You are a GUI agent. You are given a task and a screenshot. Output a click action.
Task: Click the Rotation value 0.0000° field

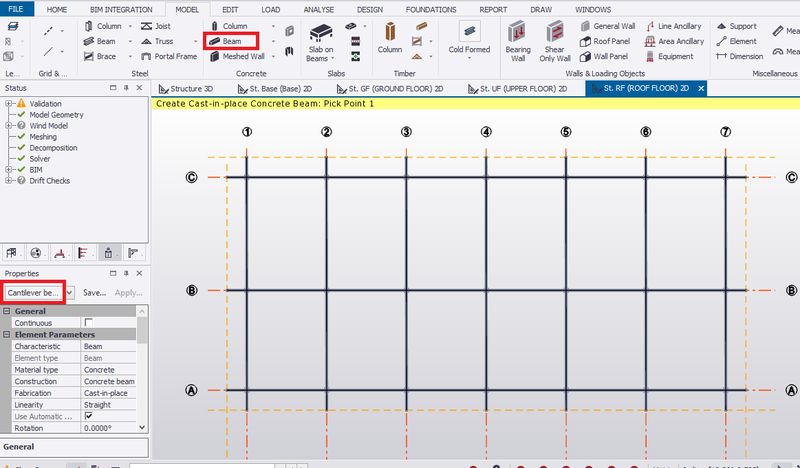click(109, 428)
